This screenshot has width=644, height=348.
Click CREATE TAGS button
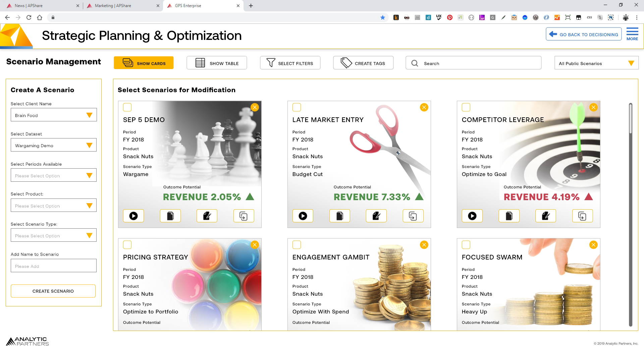point(363,63)
